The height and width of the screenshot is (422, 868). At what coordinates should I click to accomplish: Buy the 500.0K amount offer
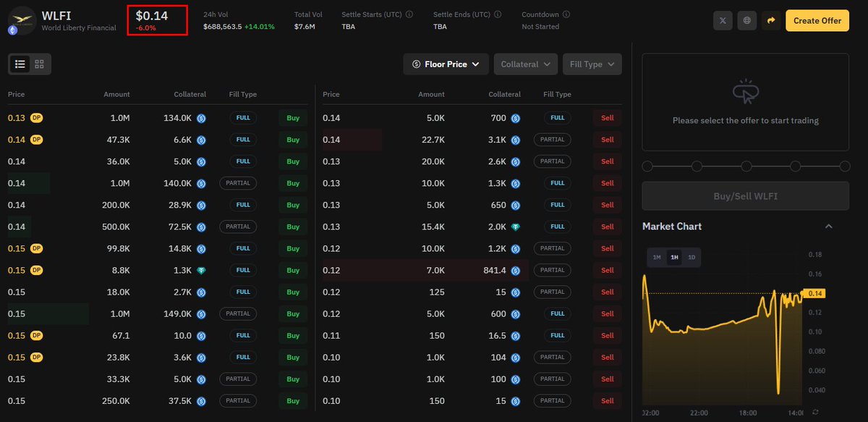click(x=293, y=227)
